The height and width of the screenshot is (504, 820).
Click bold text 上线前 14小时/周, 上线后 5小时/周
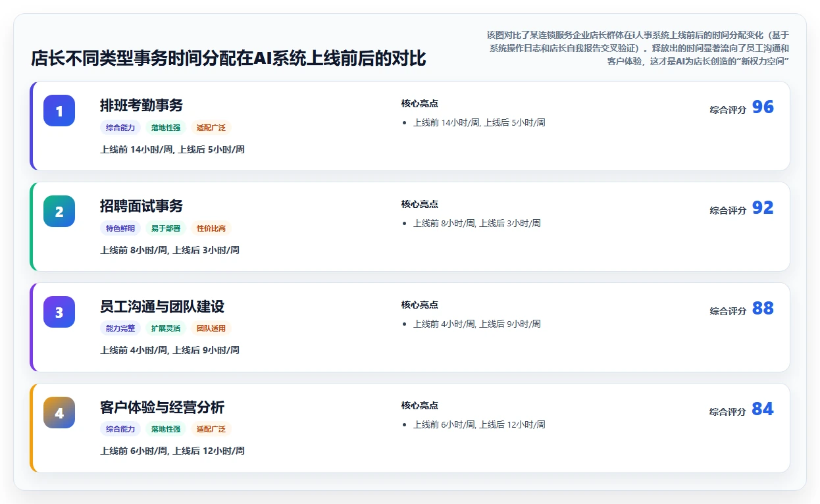pyautogui.click(x=172, y=149)
